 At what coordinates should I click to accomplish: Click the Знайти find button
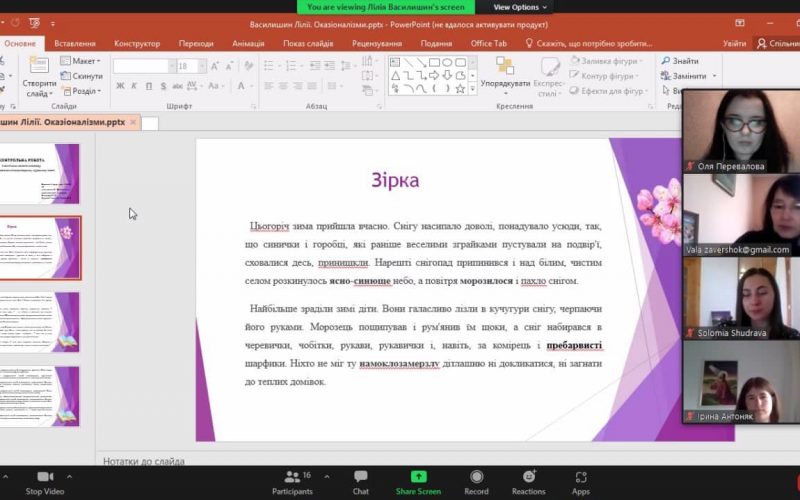tap(684, 61)
